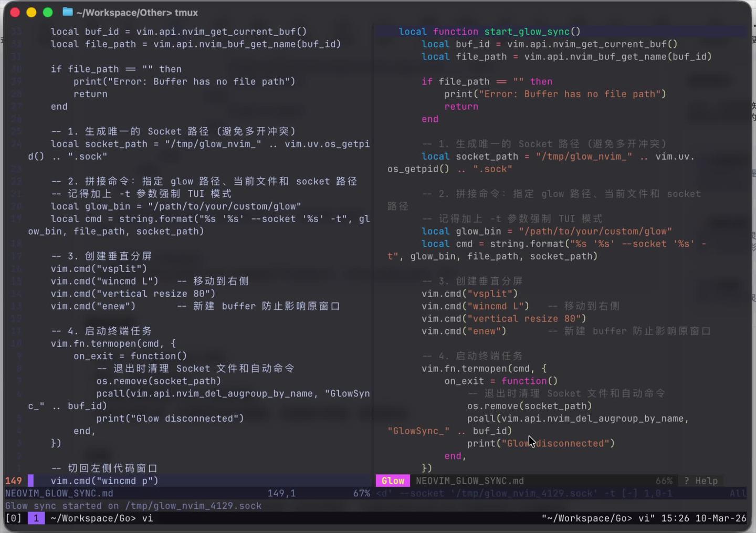The height and width of the screenshot is (533, 756).
Task: Click 'local buf_id' line in the Glow pane
Action: pyautogui.click(x=550, y=44)
